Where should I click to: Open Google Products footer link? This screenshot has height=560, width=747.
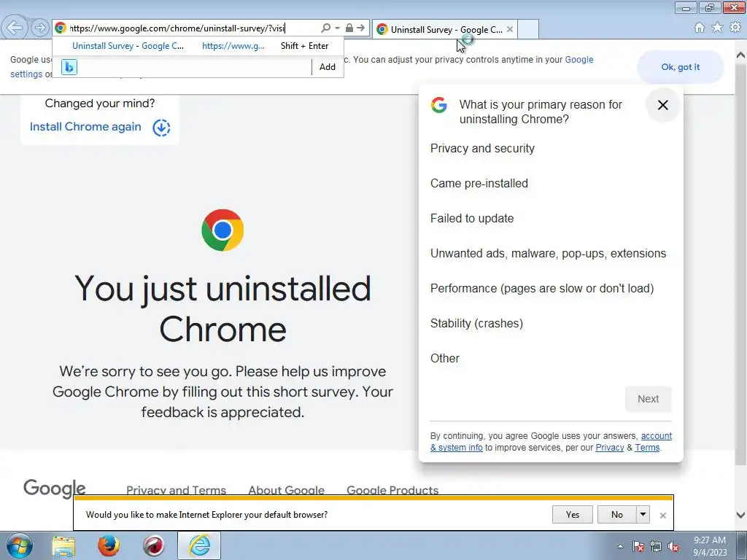[392, 490]
